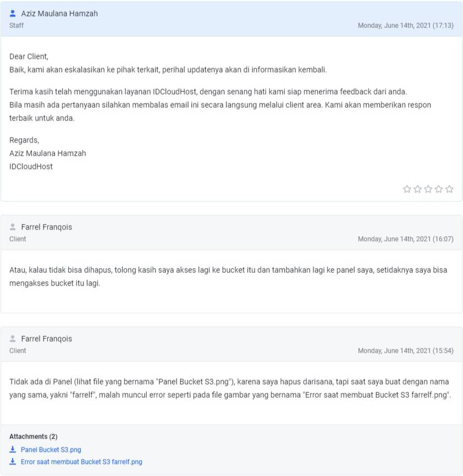Click Farrel Franqois name in 15:54 message
Image resolution: width=463 pixels, height=476 pixels.
pyautogui.click(x=46, y=339)
